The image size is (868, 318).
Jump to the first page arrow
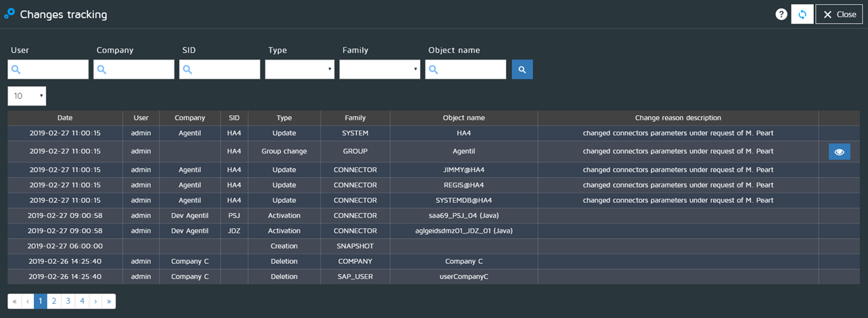pyautogui.click(x=14, y=301)
